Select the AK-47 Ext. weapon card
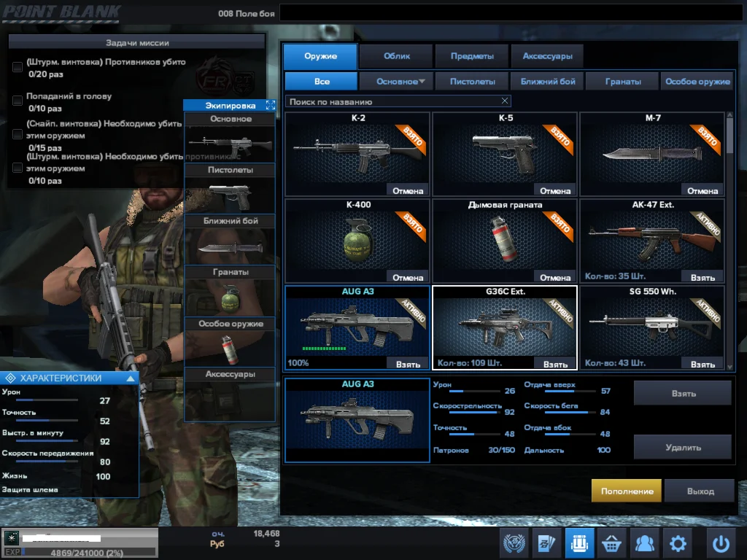Image resolution: width=747 pixels, height=560 pixels. (652, 241)
